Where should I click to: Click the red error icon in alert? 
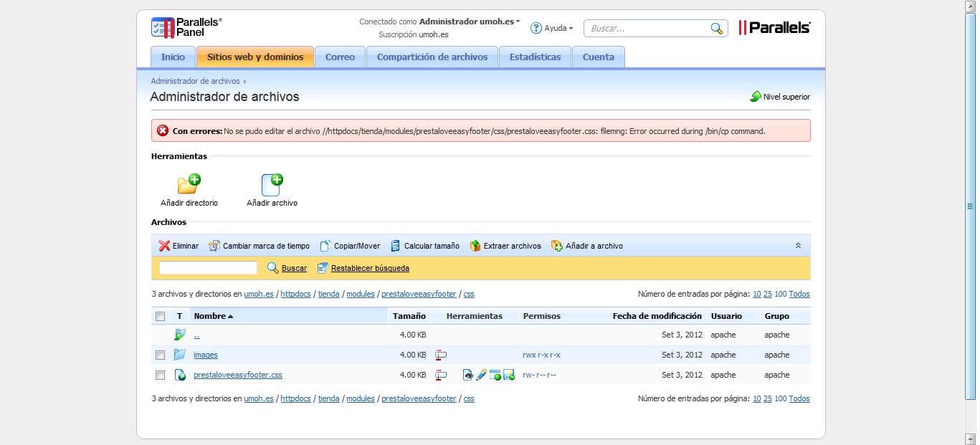(x=163, y=130)
